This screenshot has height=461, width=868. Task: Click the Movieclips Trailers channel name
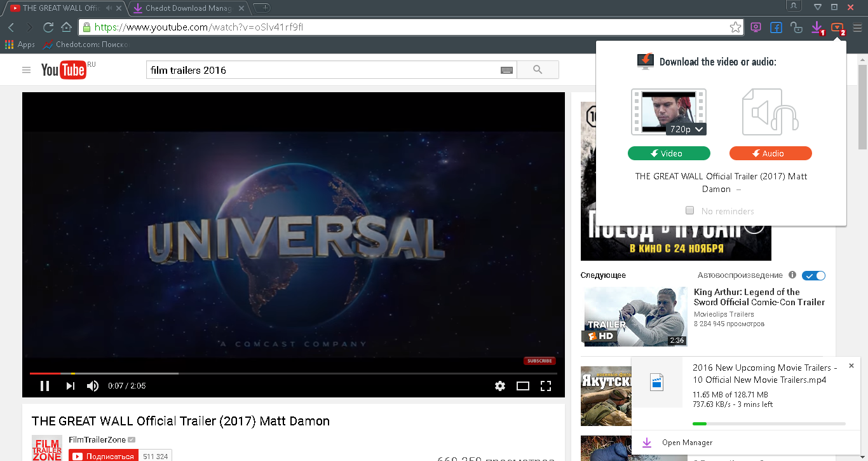(724, 314)
